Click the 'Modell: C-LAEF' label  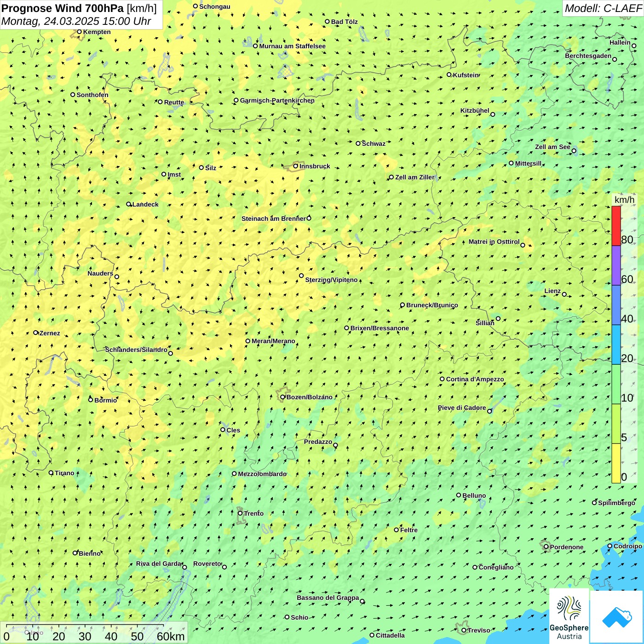click(x=603, y=8)
